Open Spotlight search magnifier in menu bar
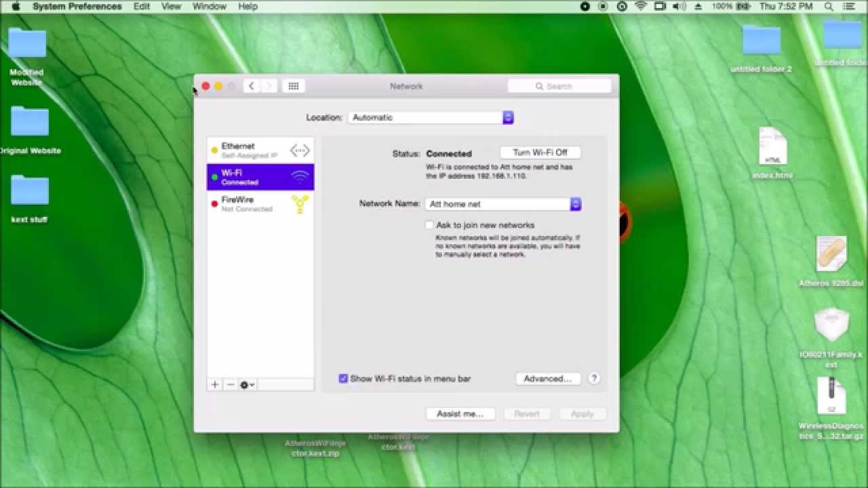The width and height of the screenshot is (868, 488). (829, 6)
